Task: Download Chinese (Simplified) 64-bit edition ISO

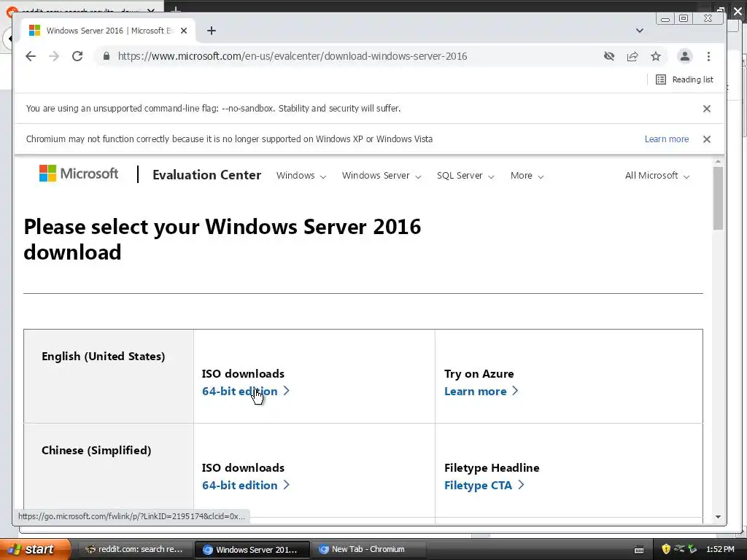Action: click(x=245, y=485)
